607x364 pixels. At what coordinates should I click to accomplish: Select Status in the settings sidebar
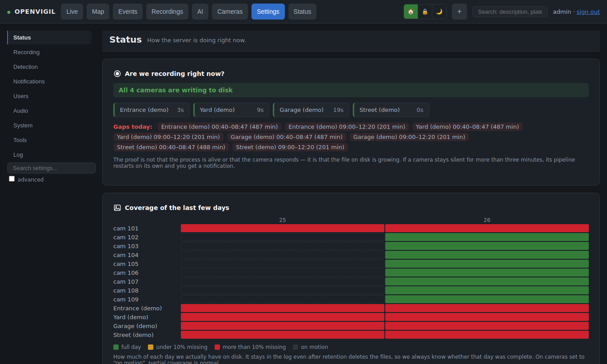(49, 38)
